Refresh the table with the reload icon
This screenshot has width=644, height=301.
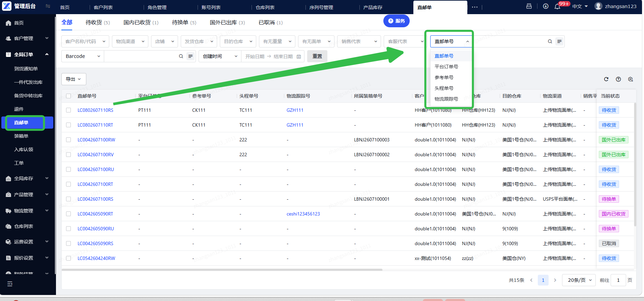(606, 79)
